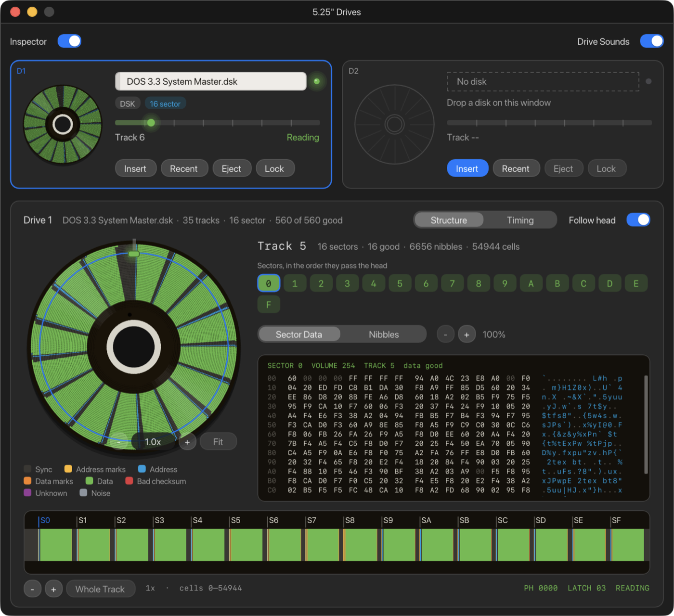Click the D2 track position slider
The image size is (674, 616).
click(549, 123)
